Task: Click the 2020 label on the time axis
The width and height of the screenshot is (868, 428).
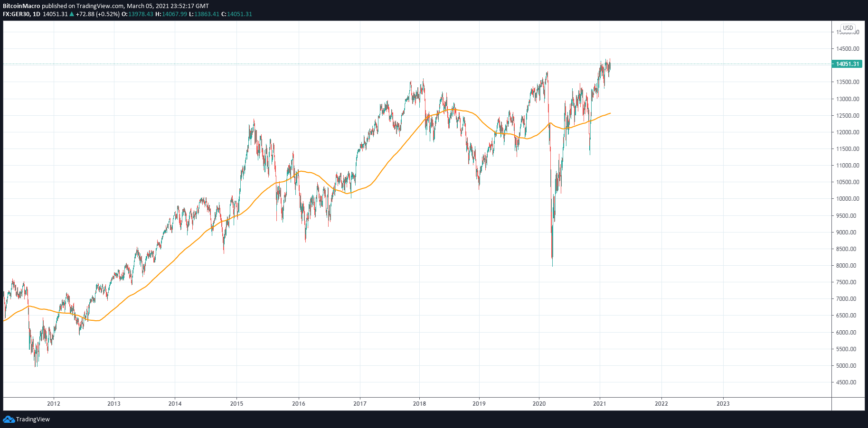Action: click(x=539, y=404)
